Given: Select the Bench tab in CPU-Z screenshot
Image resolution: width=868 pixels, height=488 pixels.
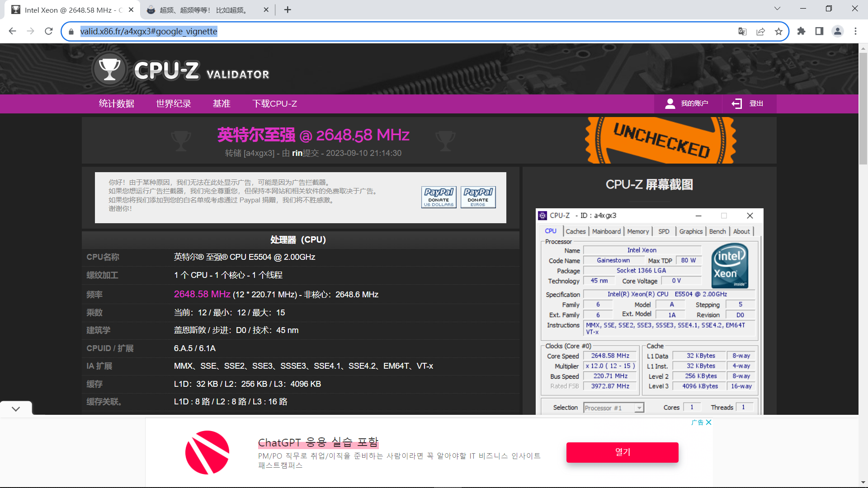Looking at the screenshot, I should pos(717,231).
